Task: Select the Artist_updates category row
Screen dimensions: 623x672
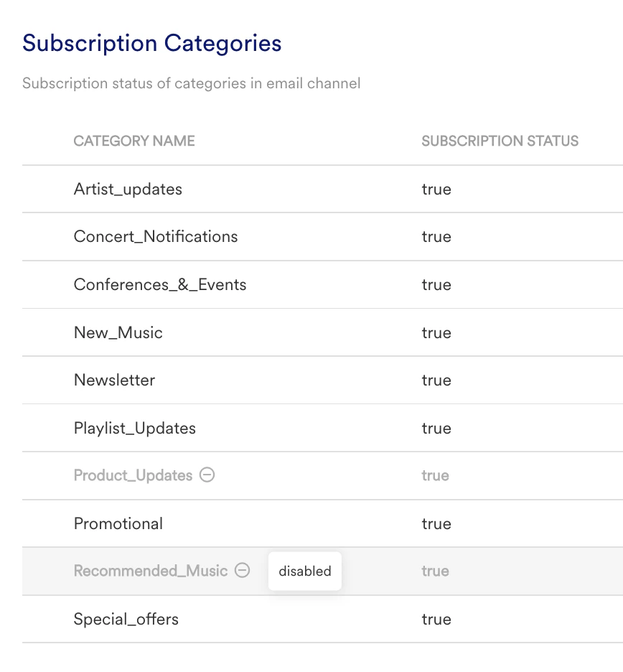Action: [x=128, y=189]
